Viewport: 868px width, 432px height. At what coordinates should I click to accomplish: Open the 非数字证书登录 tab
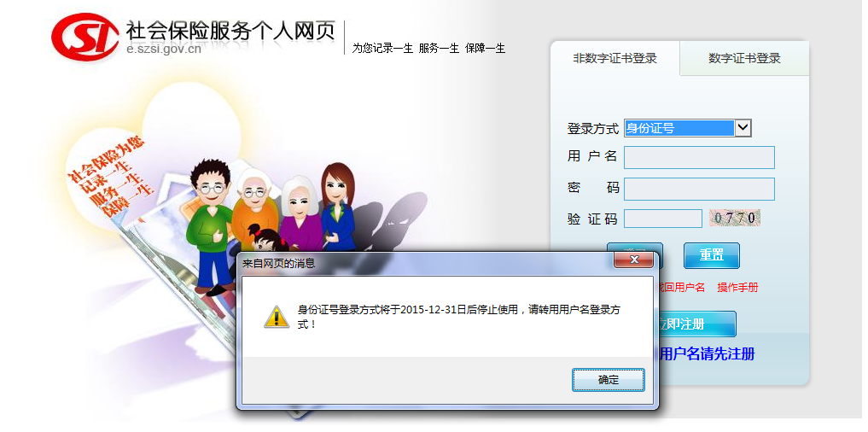(x=615, y=58)
